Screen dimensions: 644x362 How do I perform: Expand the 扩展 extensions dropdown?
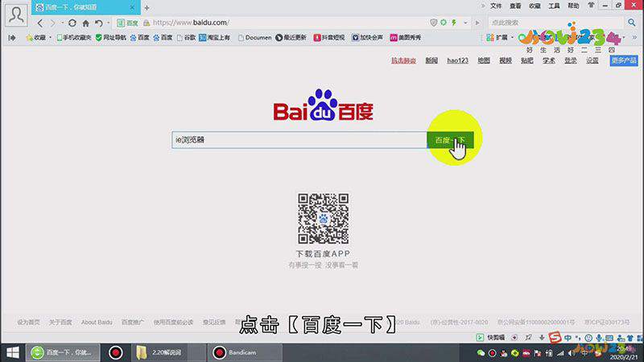(512, 37)
